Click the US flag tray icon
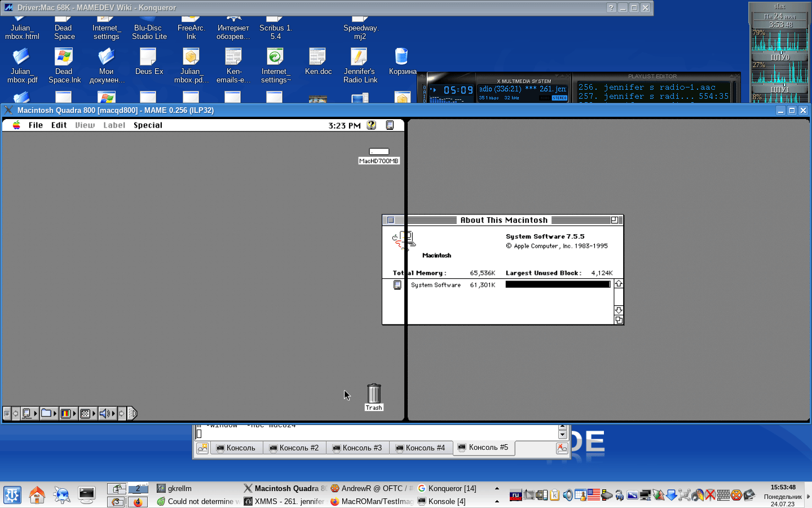The height and width of the screenshot is (508, 812). [594, 496]
